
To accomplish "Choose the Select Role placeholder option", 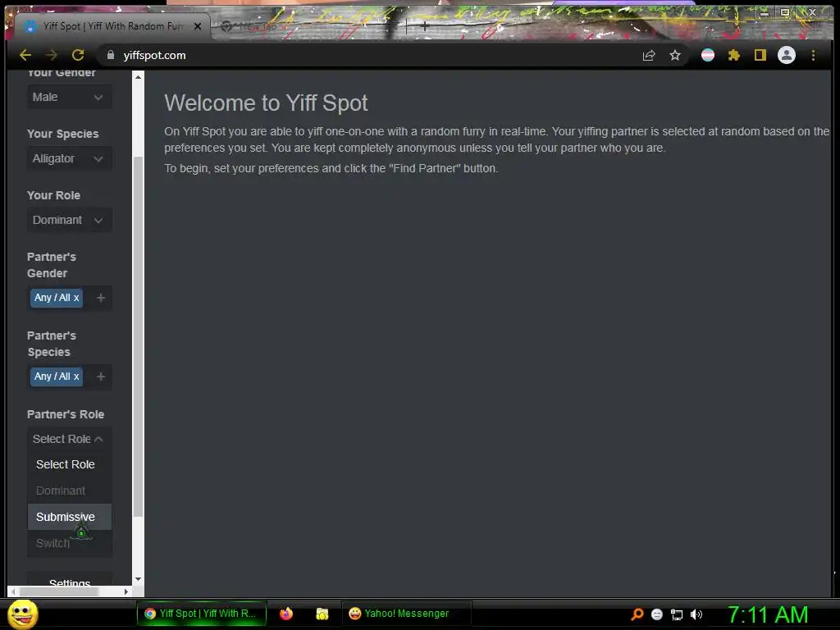I will pos(69,464).
